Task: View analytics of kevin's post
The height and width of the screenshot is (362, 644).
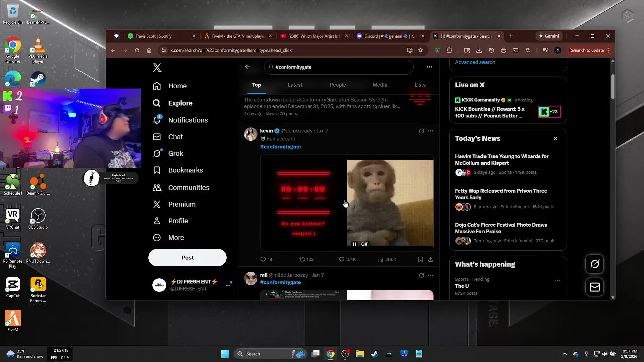Action: [x=387, y=259]
